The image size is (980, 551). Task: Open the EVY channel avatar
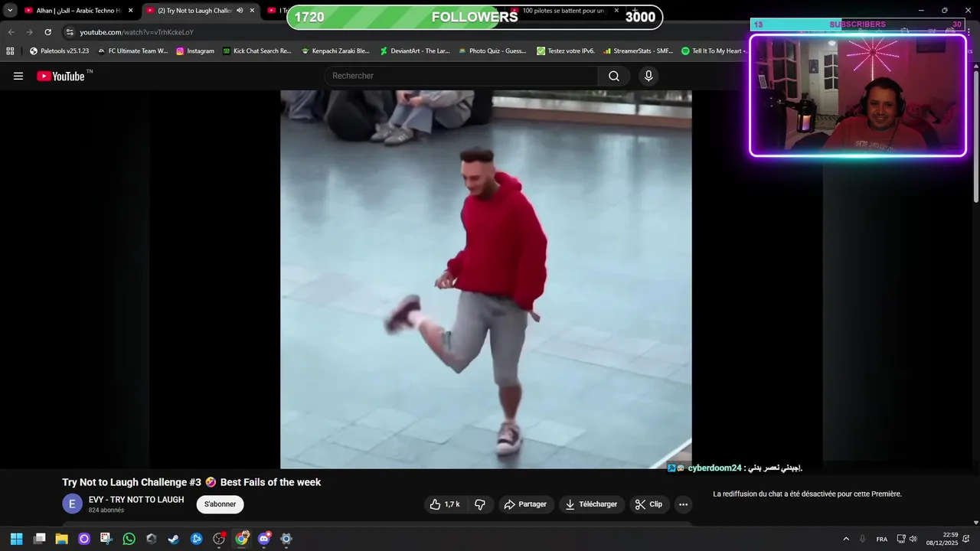click(72, 504)
